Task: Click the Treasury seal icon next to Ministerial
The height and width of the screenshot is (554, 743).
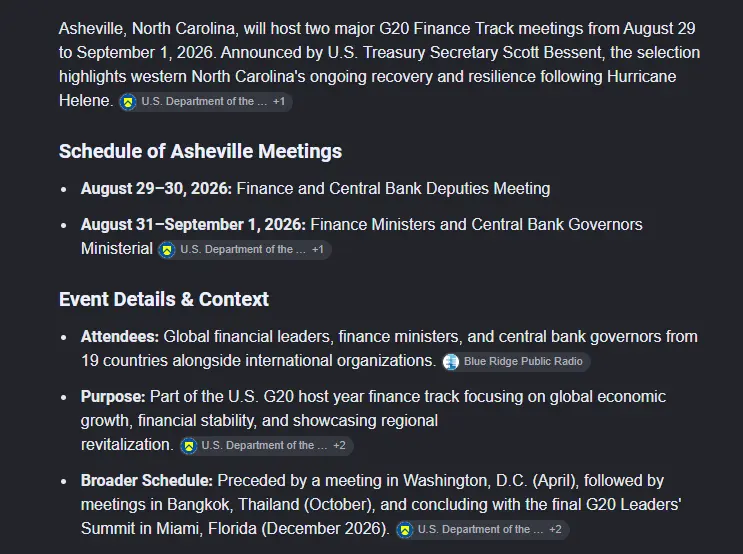Action: click(x=167, y=250)
